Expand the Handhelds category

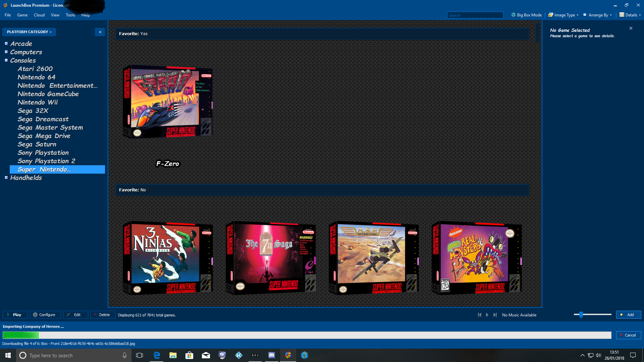(6, 178)
